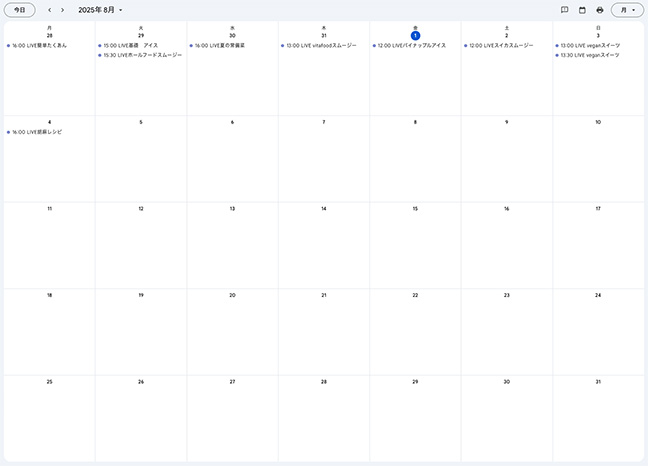This screenshot has height=466, width=648.
Task: Click the calendar icon in the top toolbar
Action: (582, 10)
